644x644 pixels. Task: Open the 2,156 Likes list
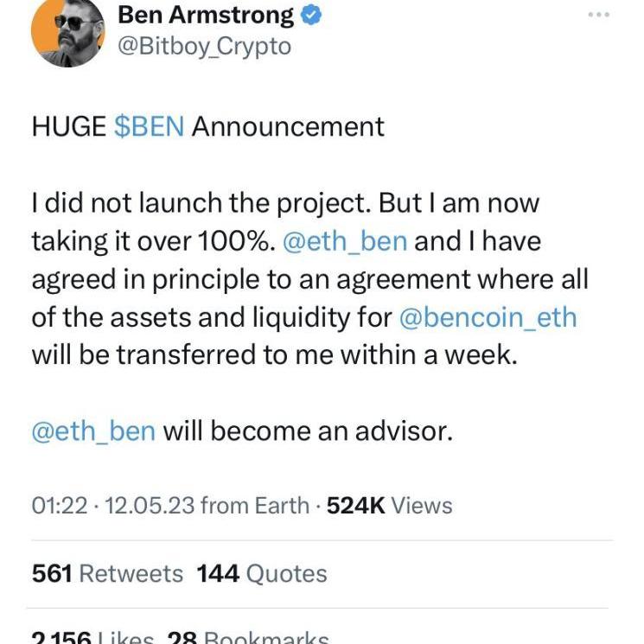[x=93, y=638]
